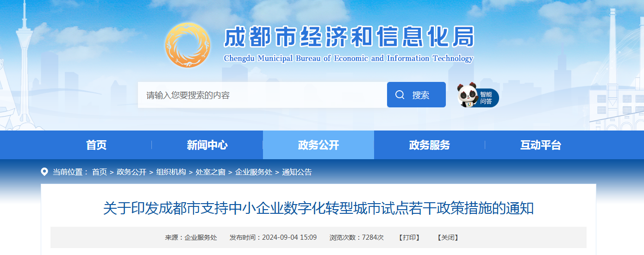Open the 首页 navigation tab

[x=96, y=145]
